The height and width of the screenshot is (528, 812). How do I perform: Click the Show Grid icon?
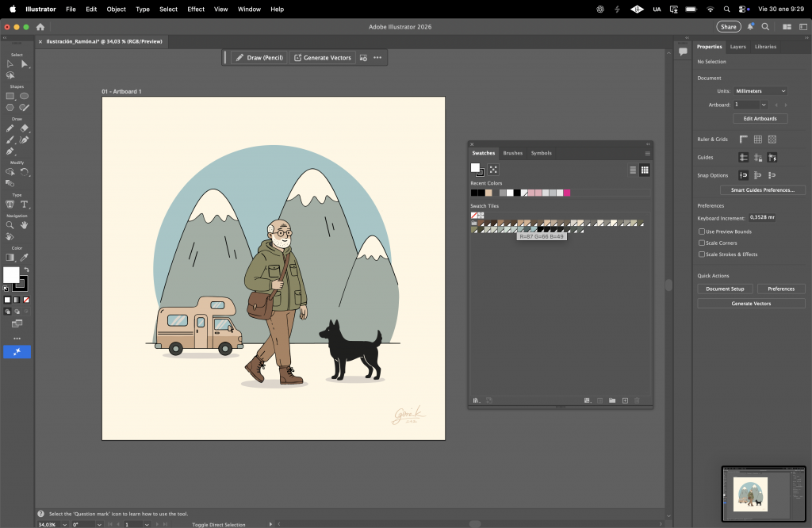757,140
